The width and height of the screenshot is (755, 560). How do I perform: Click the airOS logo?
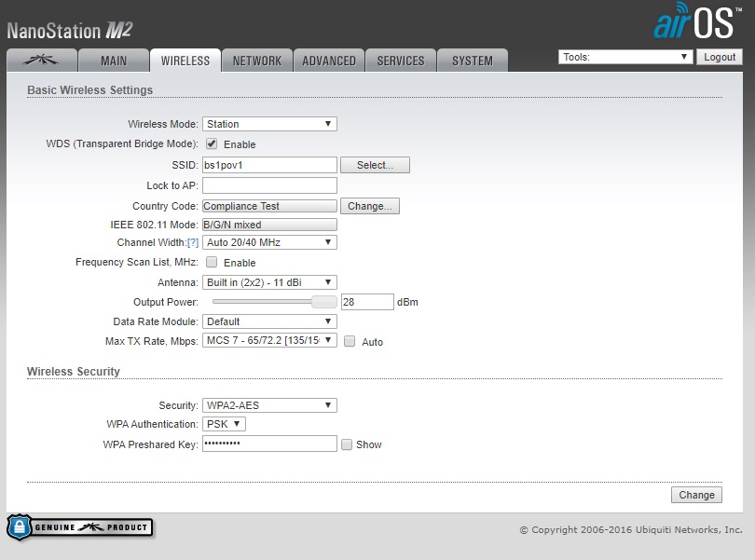click(x=697, y=22)
